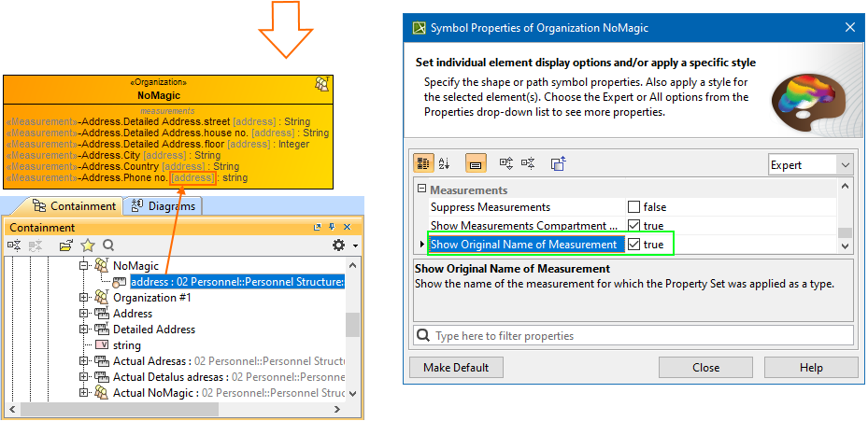Expand the Detailed Address tree node
The height and width of the screenshot is (421, 868).
click(x=83, y=330)
